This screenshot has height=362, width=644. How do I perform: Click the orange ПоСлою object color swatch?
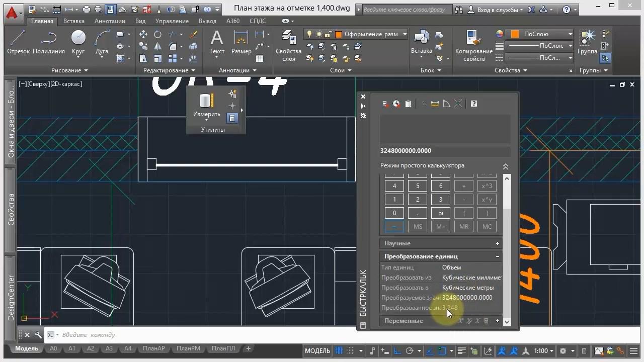click(515, 34)
